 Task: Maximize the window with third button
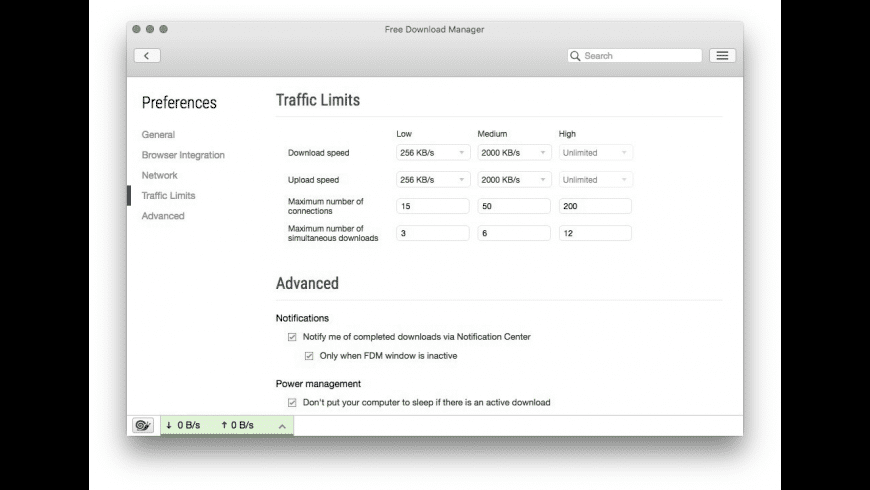click(x=163, y=29)
